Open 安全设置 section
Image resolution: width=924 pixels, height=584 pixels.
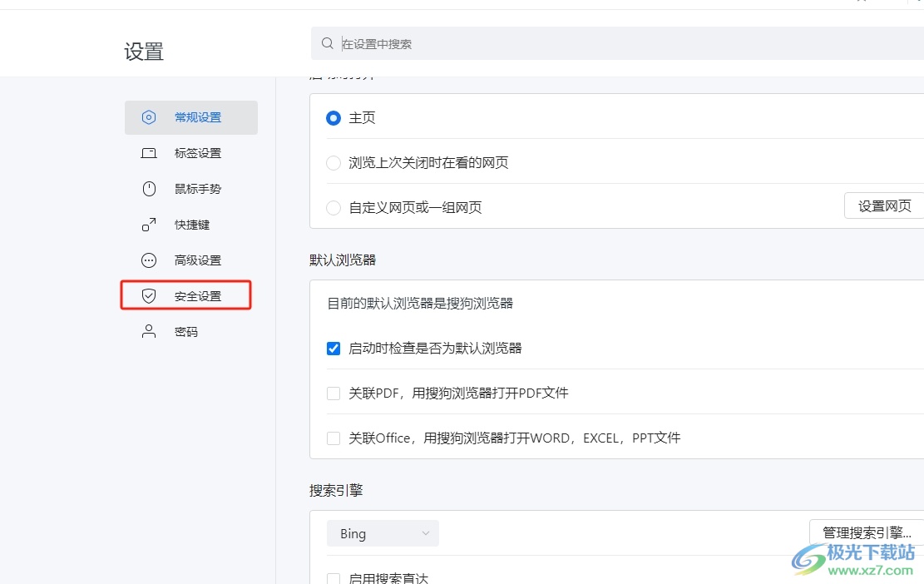[x=191, y=296]
